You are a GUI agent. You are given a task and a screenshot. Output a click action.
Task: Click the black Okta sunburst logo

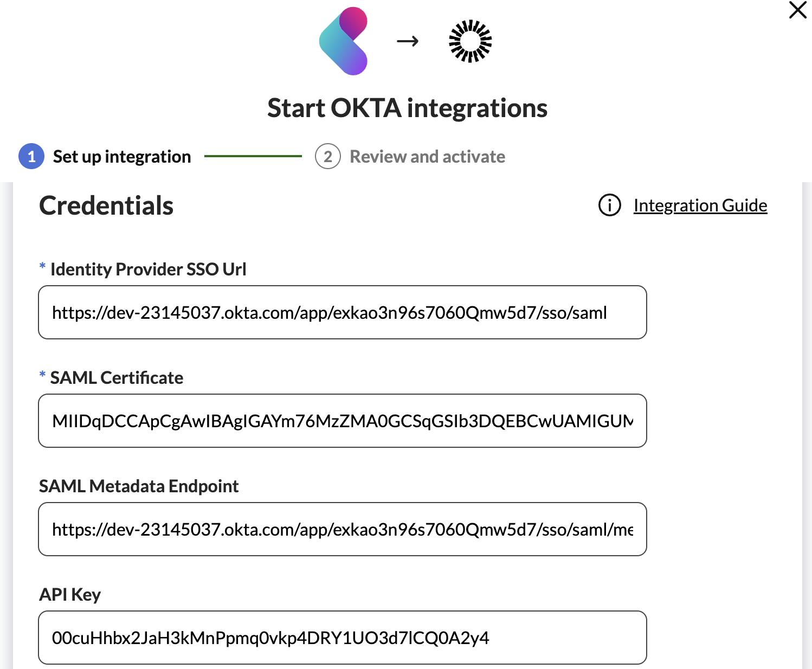pos(470,41)
